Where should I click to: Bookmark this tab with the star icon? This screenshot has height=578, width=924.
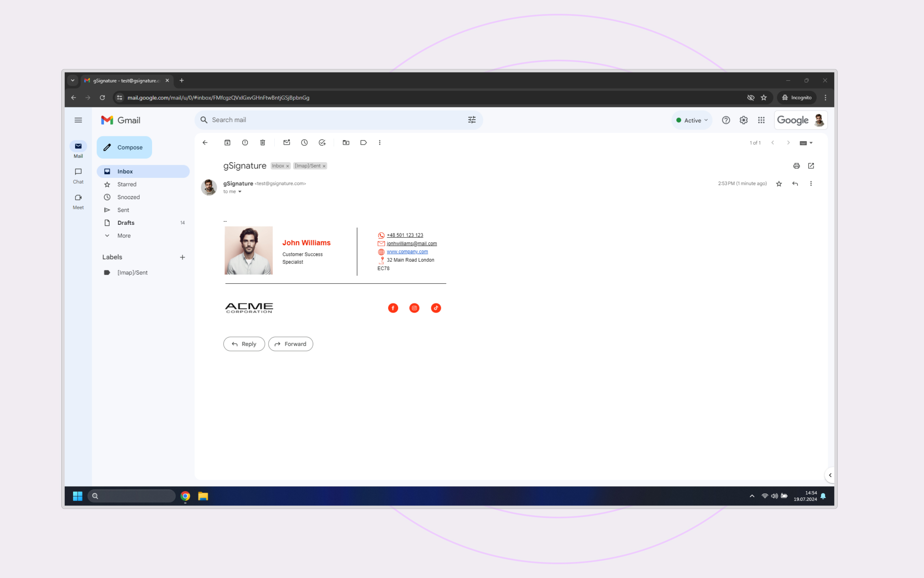pos(764,98)
